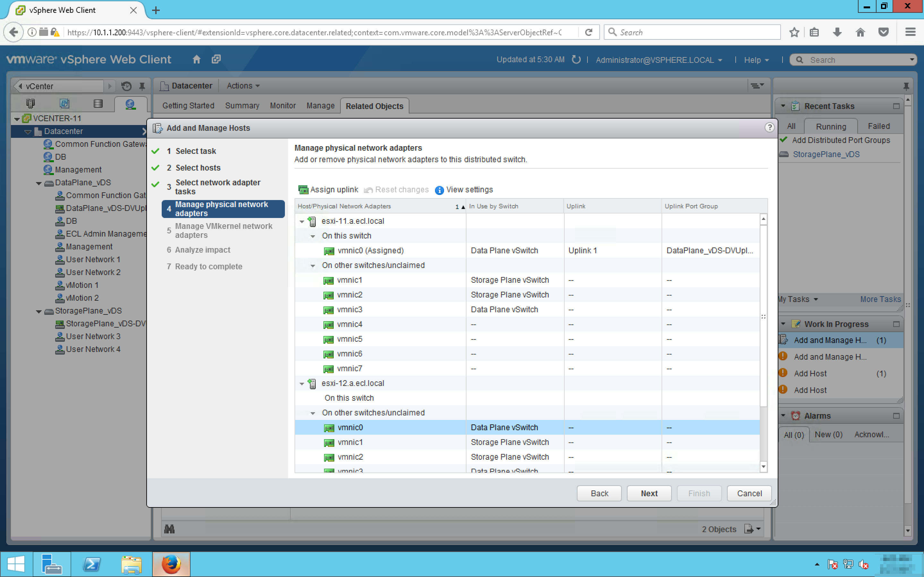Image resolution: width=924 pixels, height=577 pixels.
Task: Select the Networking inventory tab icon
Action: click(130, 104)
